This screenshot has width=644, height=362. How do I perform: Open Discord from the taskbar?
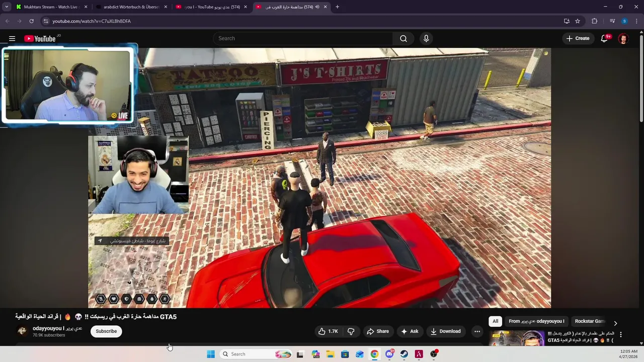pyautogui.click(x=389, y=354)
